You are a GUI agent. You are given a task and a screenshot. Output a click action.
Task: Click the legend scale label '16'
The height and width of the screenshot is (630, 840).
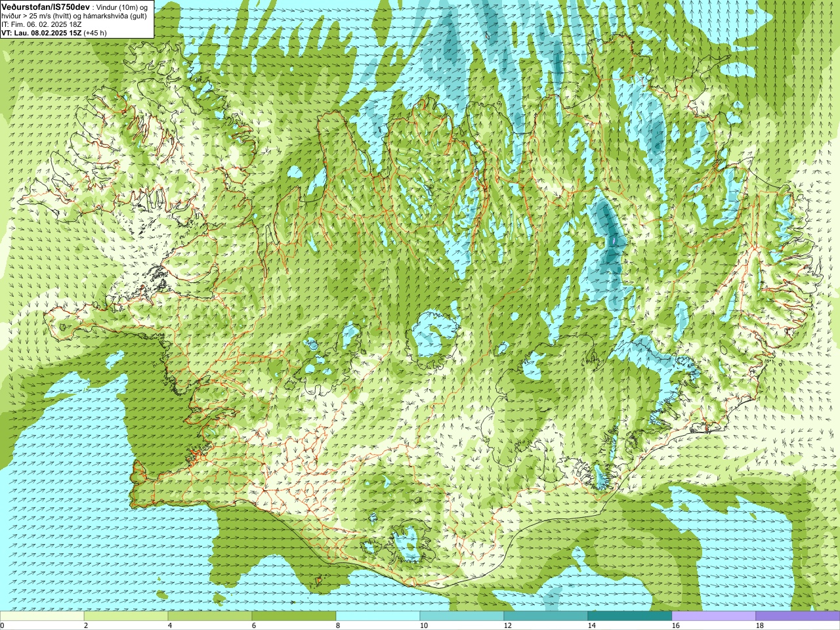click(675, 625)
